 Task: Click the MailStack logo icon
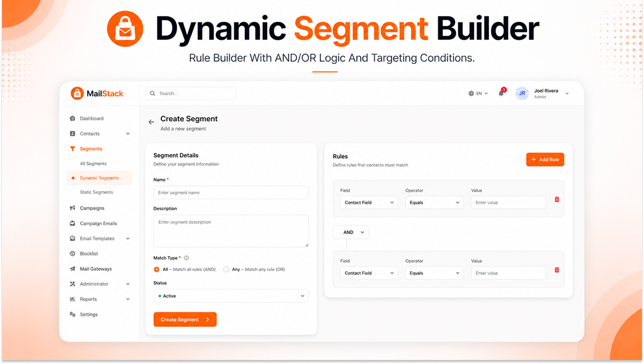pos(77,93)
